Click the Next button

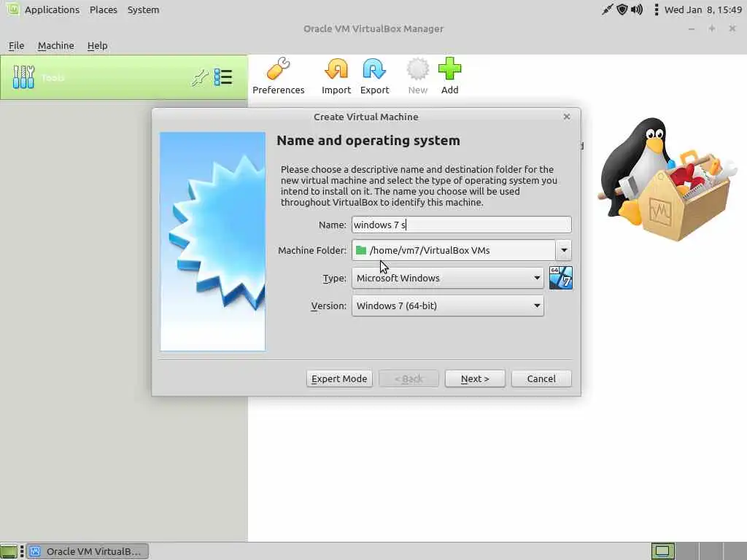pyautogui.click(x=475, y=379)
